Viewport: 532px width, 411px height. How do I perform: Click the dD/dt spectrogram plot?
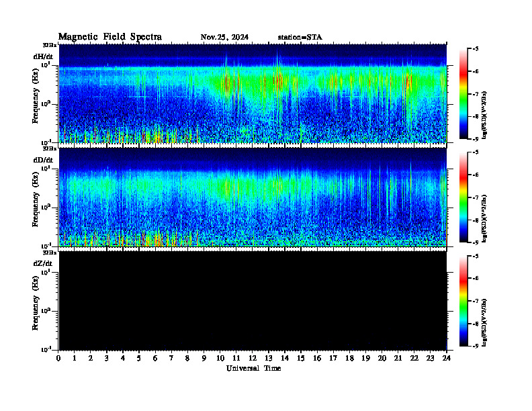(253, 197)
